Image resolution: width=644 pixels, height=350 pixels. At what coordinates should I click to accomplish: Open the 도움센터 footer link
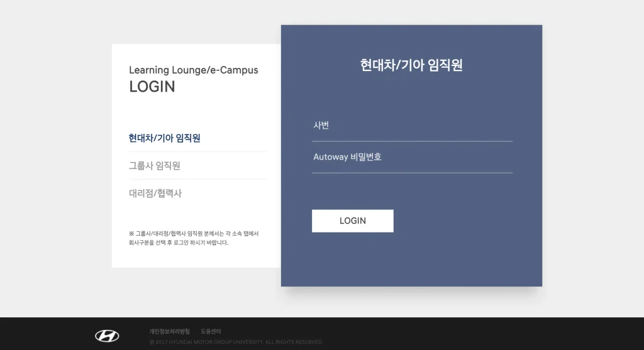[x=211, y=331]
